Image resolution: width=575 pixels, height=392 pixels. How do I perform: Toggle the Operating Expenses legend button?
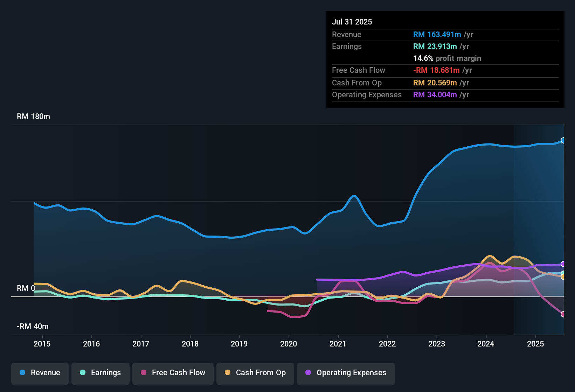[x=346, y=373]
